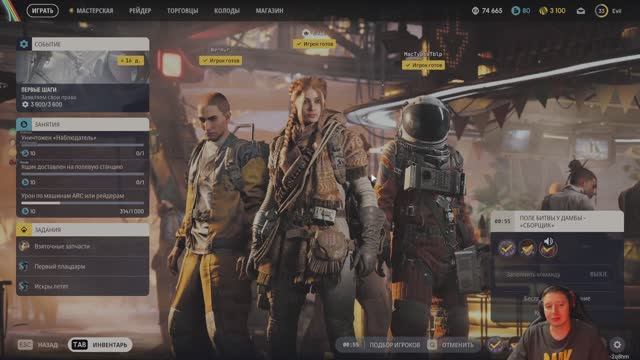Click the player name beside level badge
The image size is (640, 360).
616,11
